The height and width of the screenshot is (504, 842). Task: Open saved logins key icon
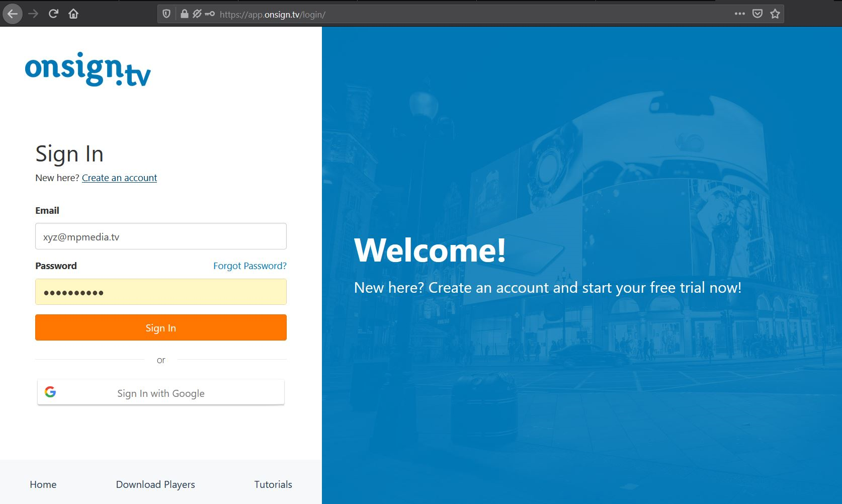click(210, 14)
